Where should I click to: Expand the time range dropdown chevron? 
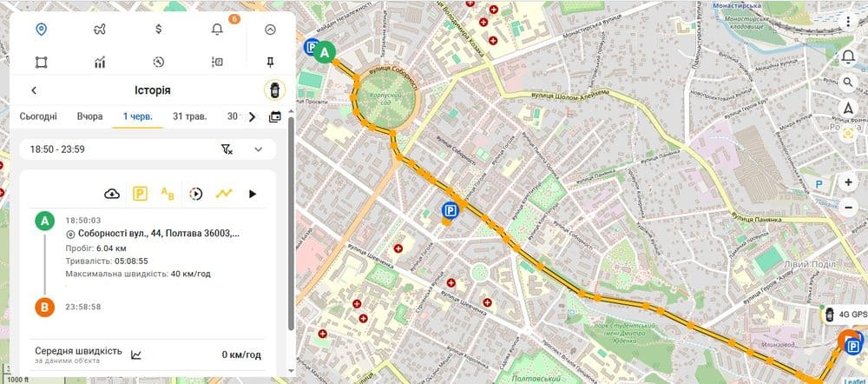point(259,149)
